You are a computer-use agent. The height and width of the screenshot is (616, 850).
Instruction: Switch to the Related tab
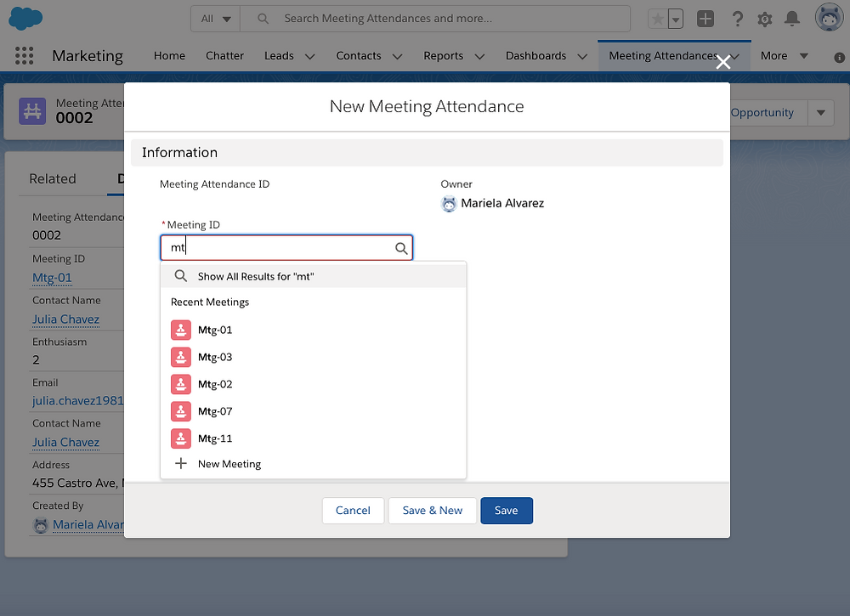[x=53, y=178]
